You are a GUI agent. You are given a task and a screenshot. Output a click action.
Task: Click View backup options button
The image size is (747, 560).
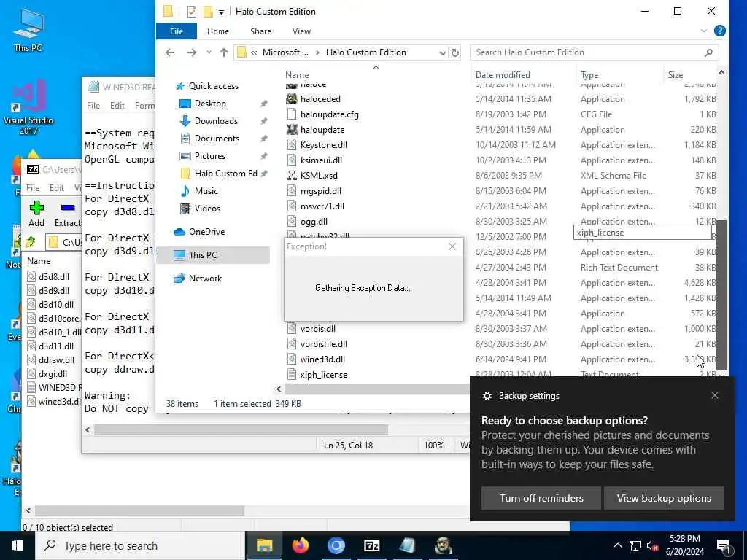click(664, 498)
